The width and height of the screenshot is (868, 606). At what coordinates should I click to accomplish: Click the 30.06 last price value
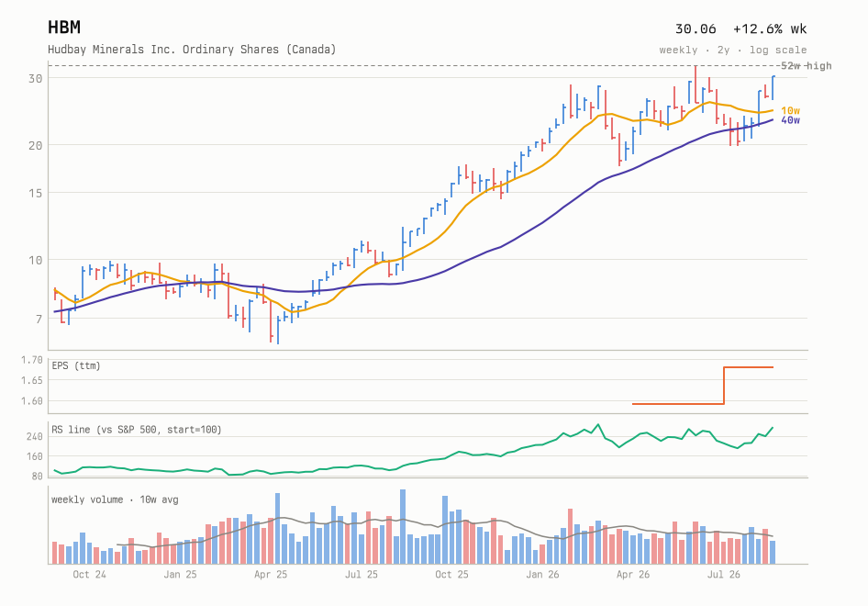pos(696,28)
